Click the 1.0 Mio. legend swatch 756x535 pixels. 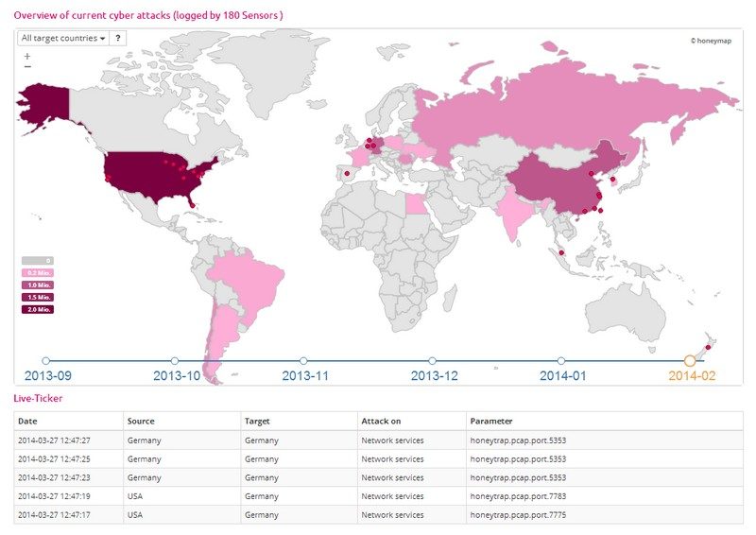(38, 285)
